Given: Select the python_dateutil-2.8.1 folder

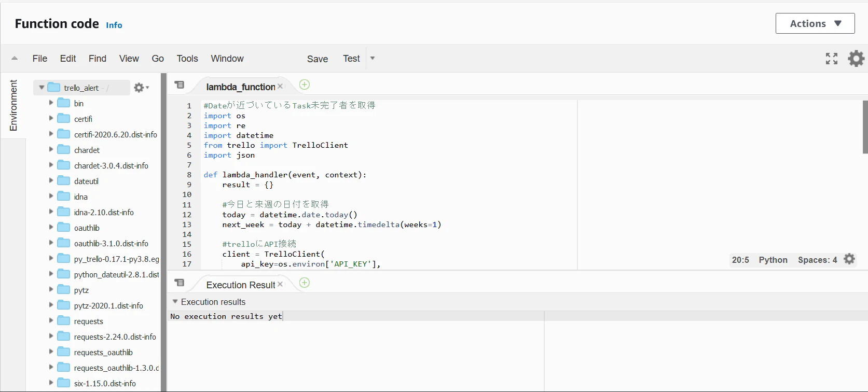Looking at the screenshot, I should pos(116,274).
